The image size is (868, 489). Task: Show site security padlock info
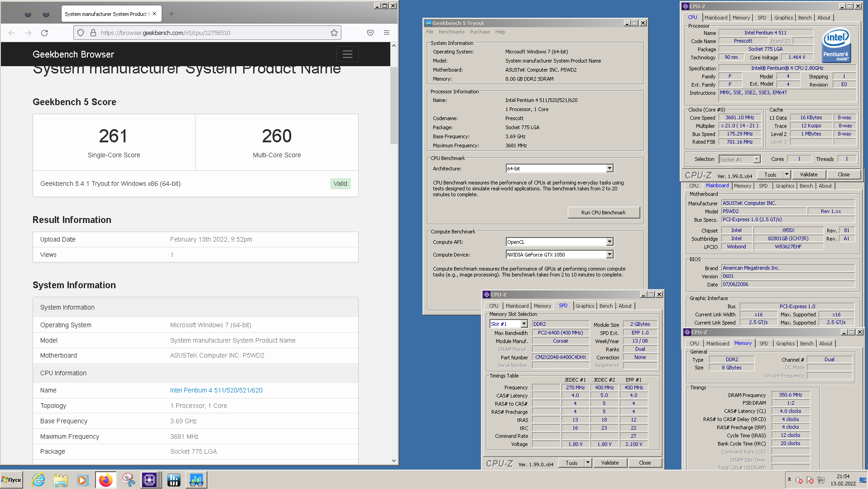93,33
